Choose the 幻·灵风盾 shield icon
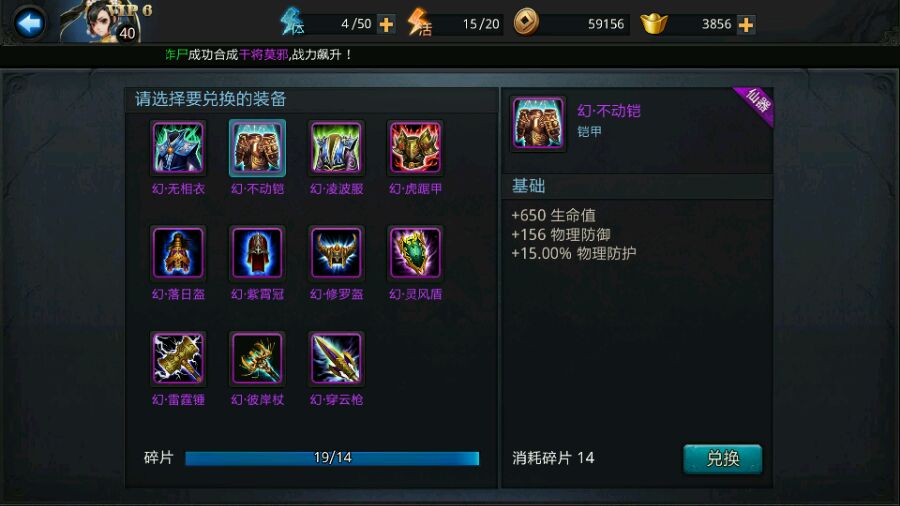Image resolution: width=900 pixels, height=506 pixels. pos(415,253)
